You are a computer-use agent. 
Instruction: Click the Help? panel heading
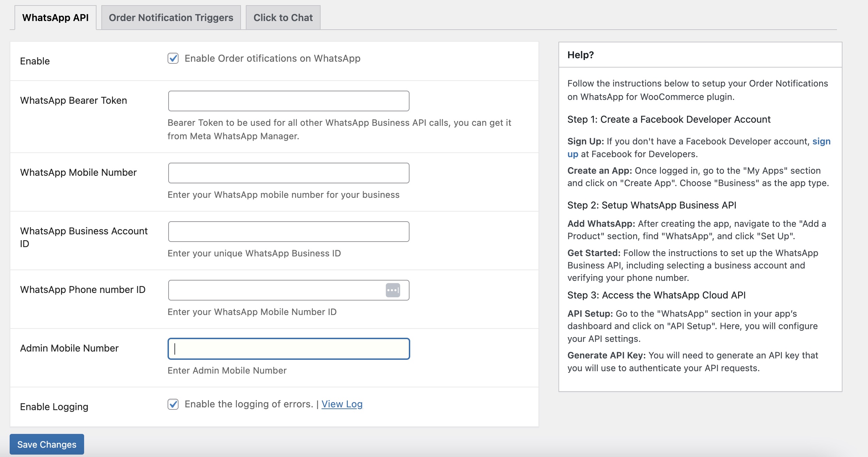coord(580,55)
